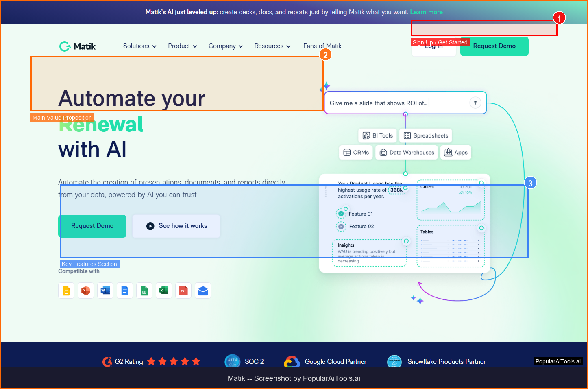The width and height of the screenshot is (588, 389).
Task: Expand the Resources navigation dropdown
Action: coord(272,46)
